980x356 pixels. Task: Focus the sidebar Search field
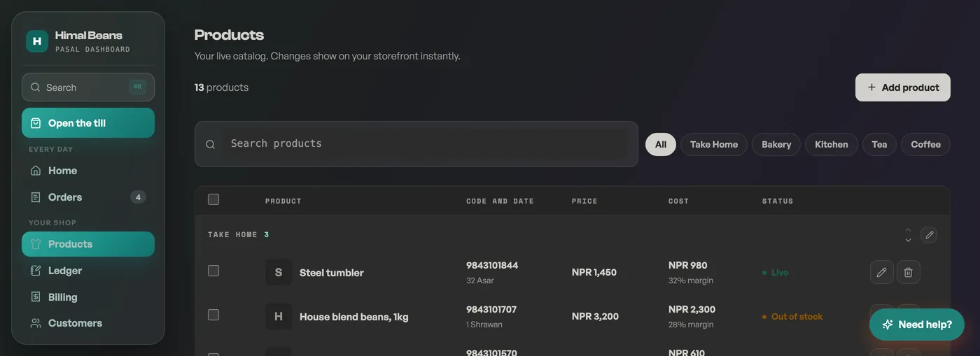point(88,87)
